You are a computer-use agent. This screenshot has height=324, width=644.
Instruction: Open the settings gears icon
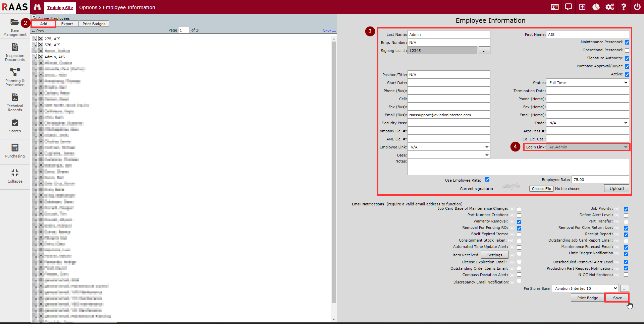(x=610, y=7)
